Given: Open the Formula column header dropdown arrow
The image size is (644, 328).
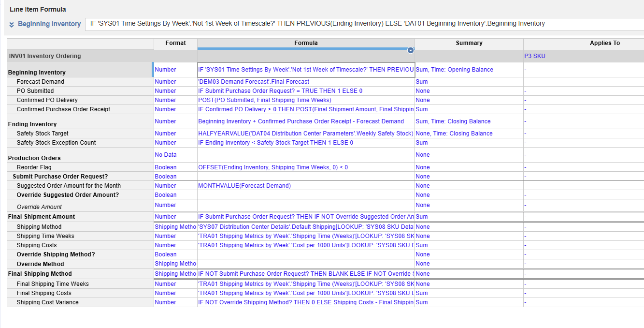Looking at the screenshot, I should (411, 50).
